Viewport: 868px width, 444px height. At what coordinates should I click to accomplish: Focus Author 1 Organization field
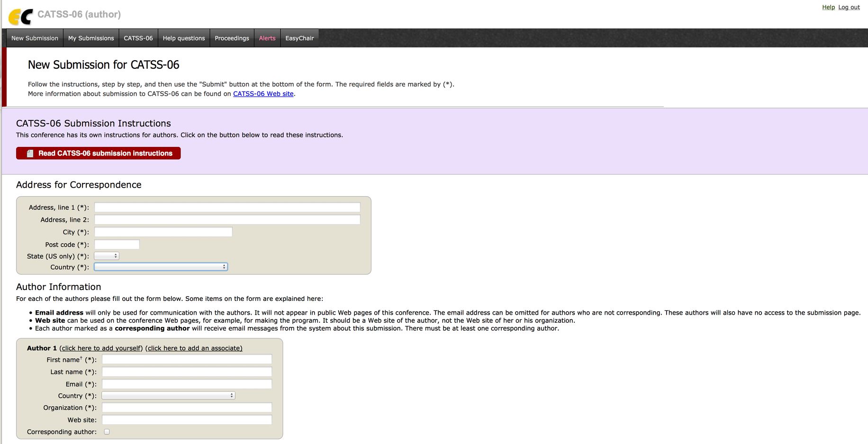pos(187,408)
